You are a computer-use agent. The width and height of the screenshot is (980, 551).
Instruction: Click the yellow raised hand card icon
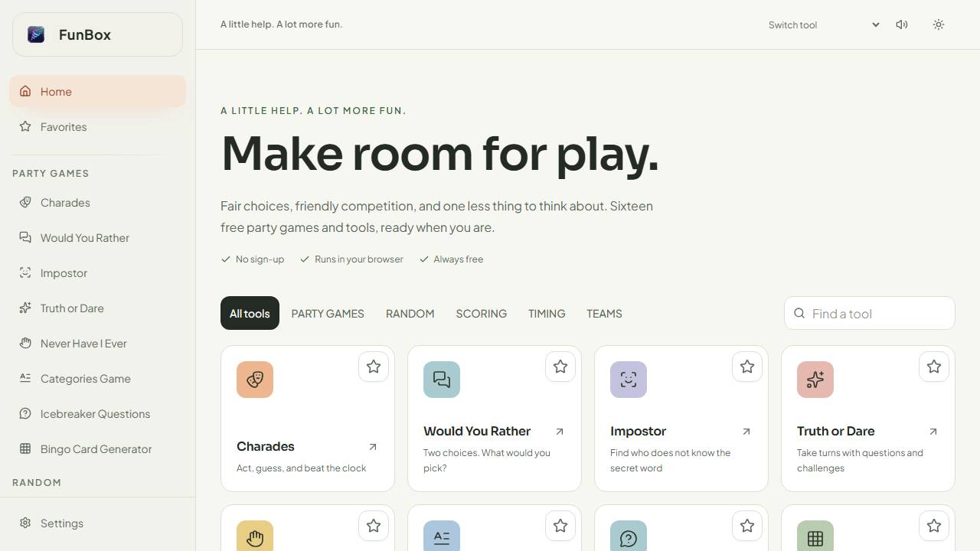click(x=255, y=536)
